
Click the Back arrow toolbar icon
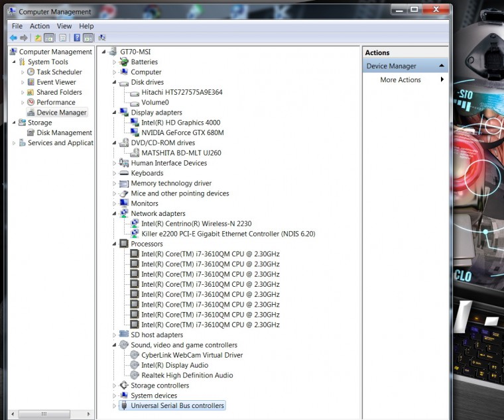(13, 38)
